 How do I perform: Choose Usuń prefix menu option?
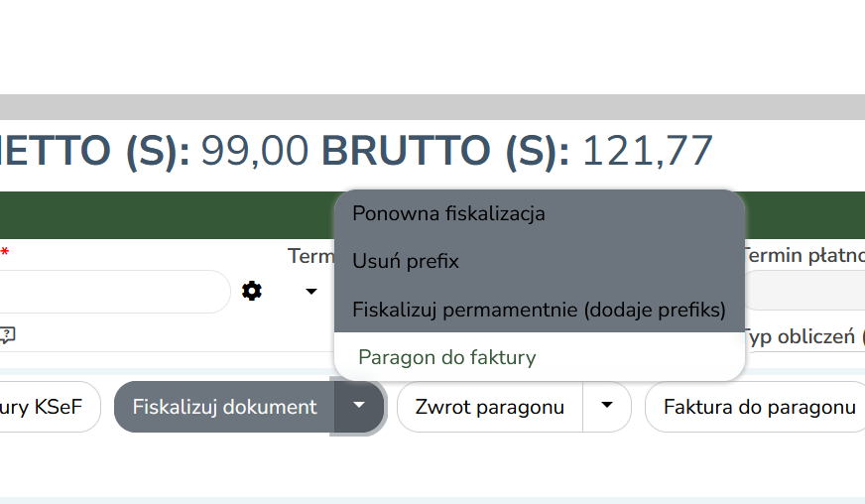[x=406, y=261]
